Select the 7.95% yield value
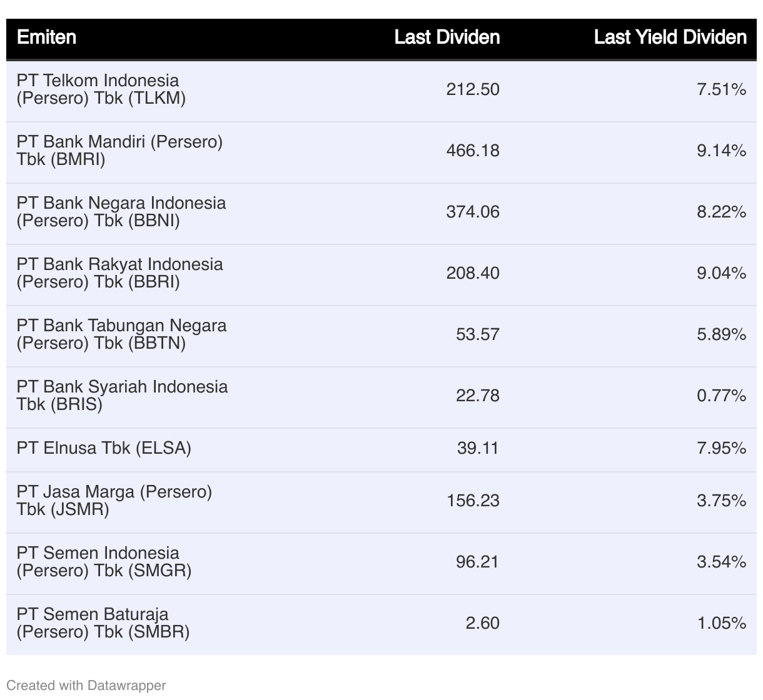Screen dimensions: 763x700 (721, 448)
